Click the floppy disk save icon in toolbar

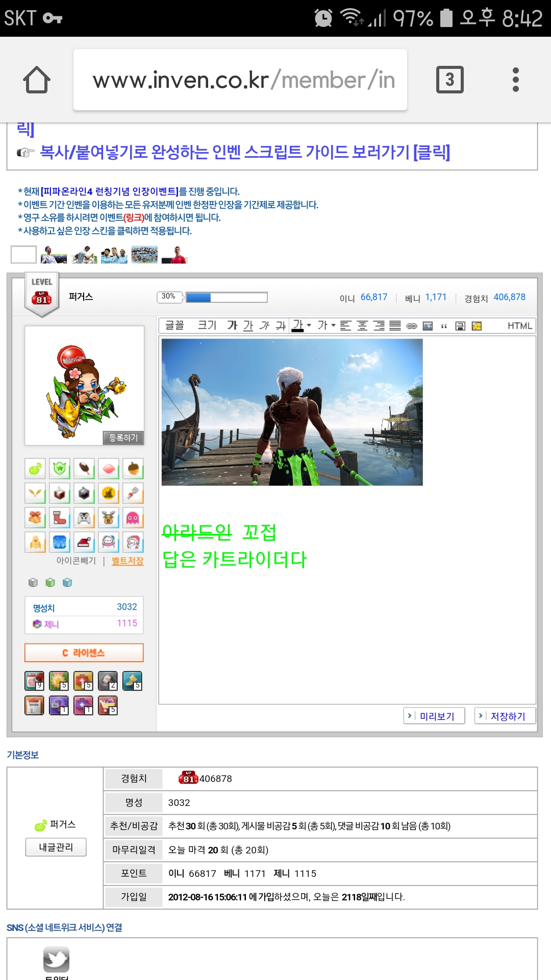coord(460,326)
